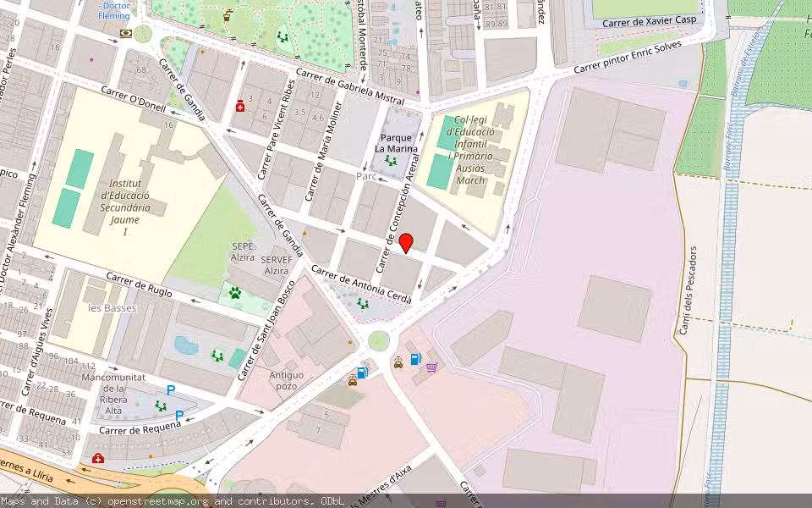The image size is (812, 508).
Task: Click the Camí dels Pescadors label
Action: (689, 290)
